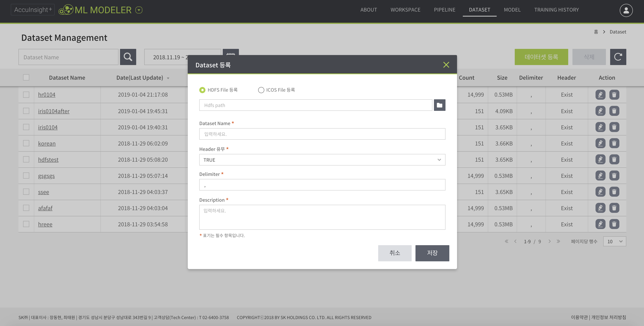The height and width of the screenshot is (326, 644).
Task: Open the Header 유무 TRUE dropdown
Action: click(322, 160)
